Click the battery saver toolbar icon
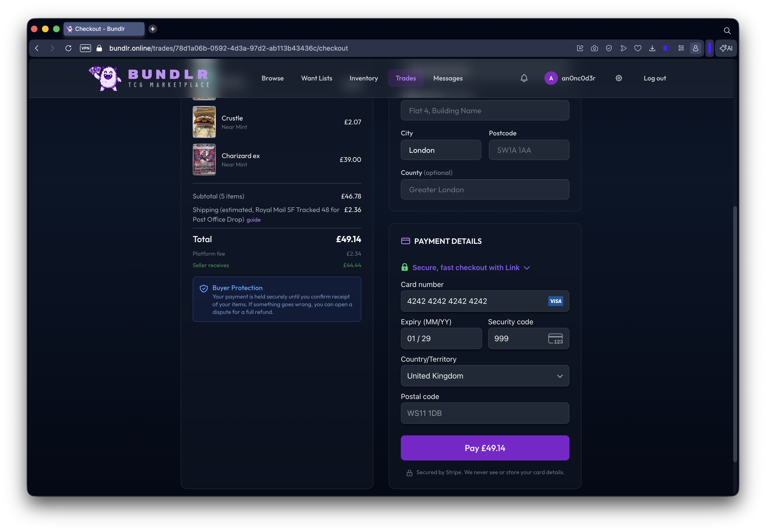Viewport: 766px width, 532px height. (x=666, y=48)
